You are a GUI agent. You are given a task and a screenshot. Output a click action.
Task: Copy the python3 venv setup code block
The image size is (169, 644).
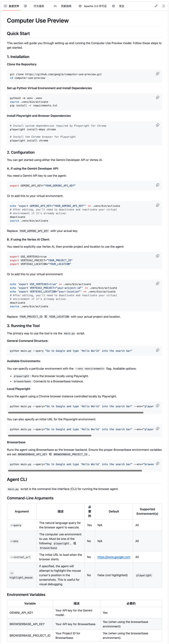(158, 97)
